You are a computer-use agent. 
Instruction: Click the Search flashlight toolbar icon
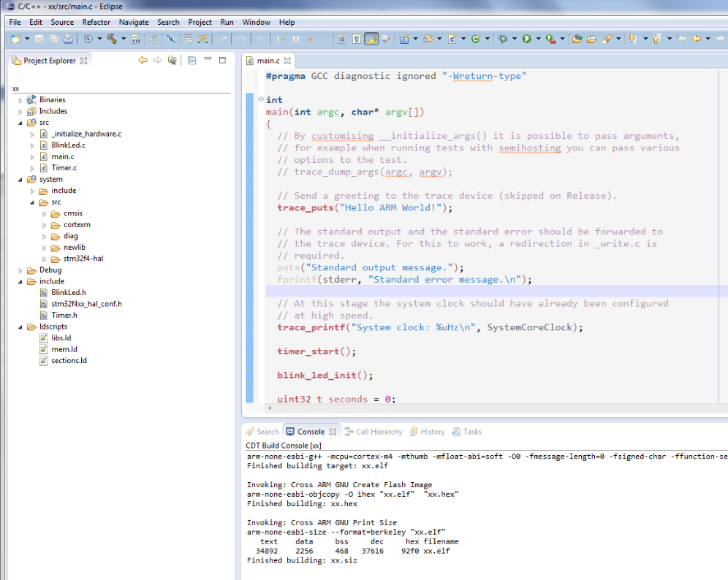607,39
